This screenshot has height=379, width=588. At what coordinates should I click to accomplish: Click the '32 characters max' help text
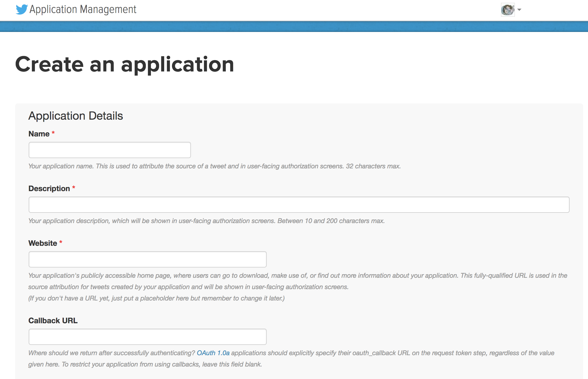tap(373, 166)
